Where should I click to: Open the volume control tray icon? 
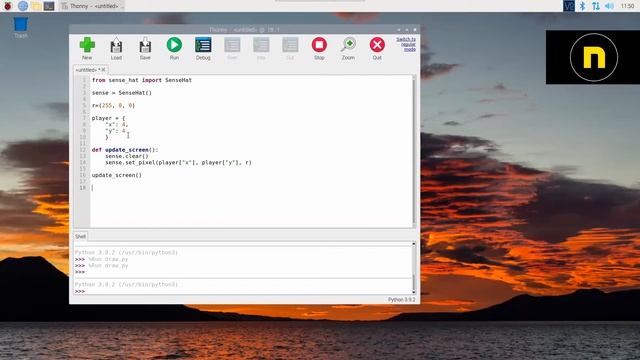pyautogui.click(x=609, y=6)
